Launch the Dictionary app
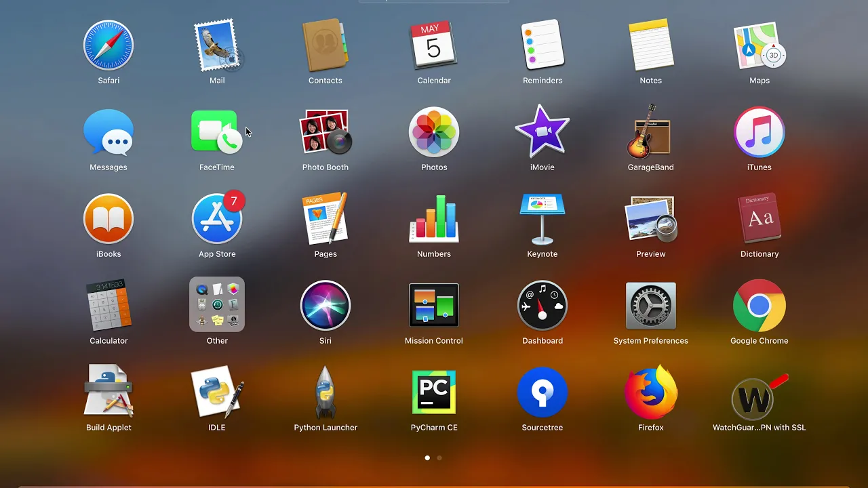The height and width of the screenshot is (488, 868). 759,219
